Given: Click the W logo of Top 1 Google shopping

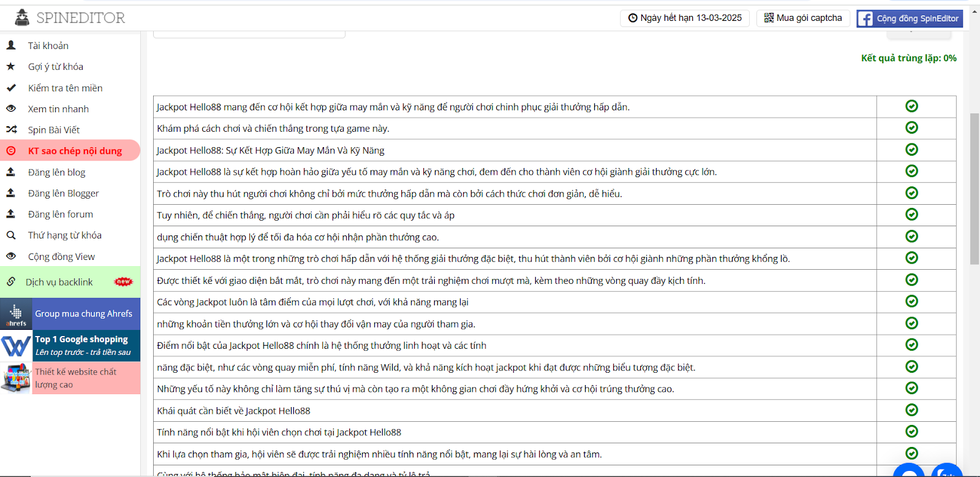Looking at the screenshot, I should pos(16,346).
